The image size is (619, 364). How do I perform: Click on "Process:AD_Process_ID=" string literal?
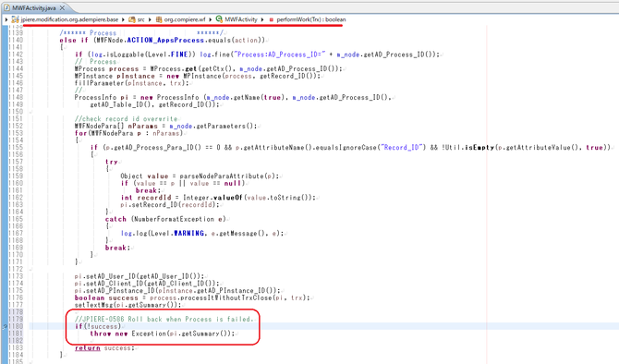click(280, 55)
